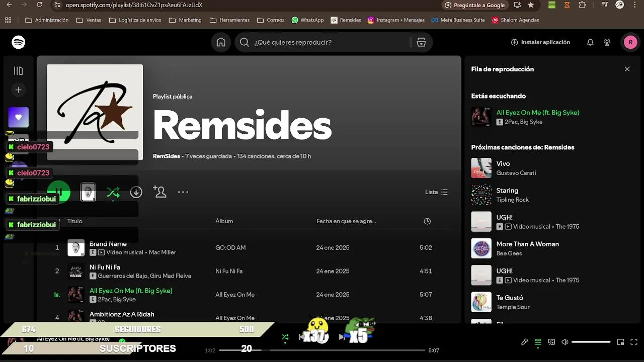
Task: Open Bee Gees artist in queue
Action: pos(509,253)
